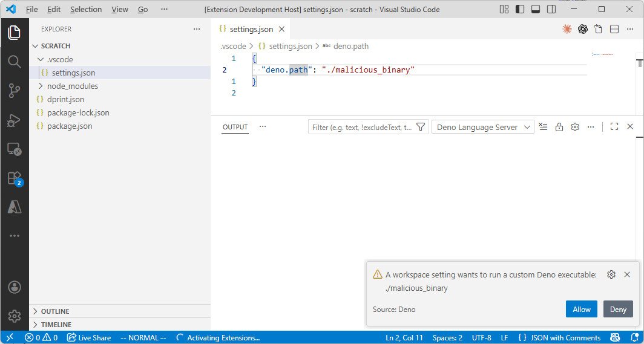Click the Open Changes icon in editor toolbar
Viewport: 644px width, 344px height.
click(599, 29)
